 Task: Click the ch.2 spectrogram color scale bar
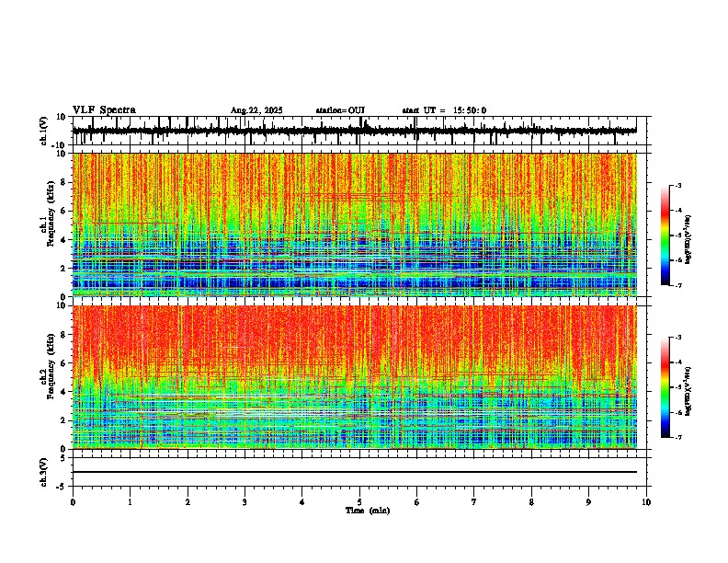(665, 387)
